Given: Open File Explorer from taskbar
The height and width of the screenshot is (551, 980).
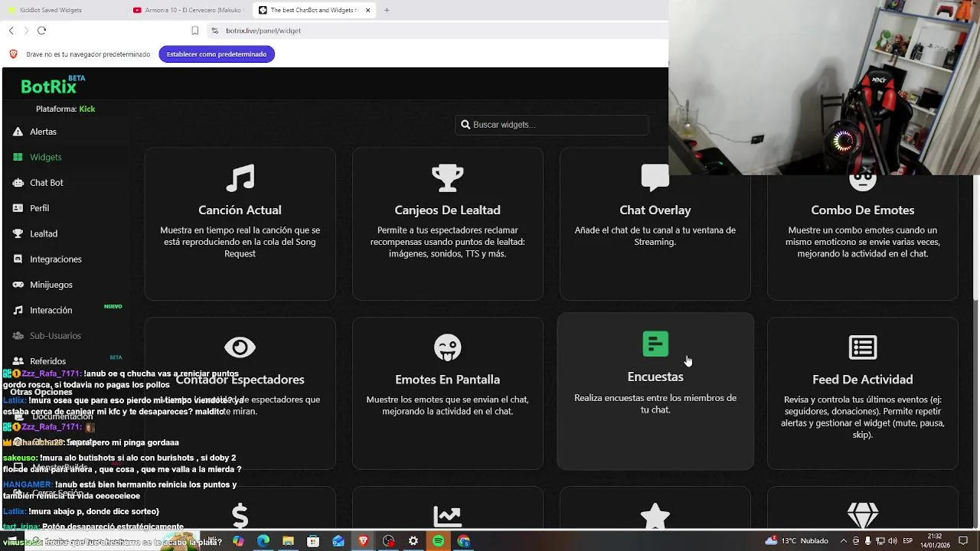Looking at the screenshot, I should pos(289,541).
